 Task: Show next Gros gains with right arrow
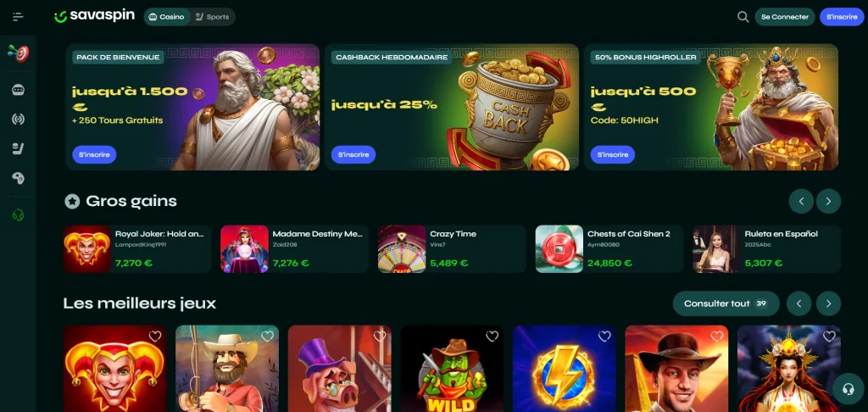[828, 201]
